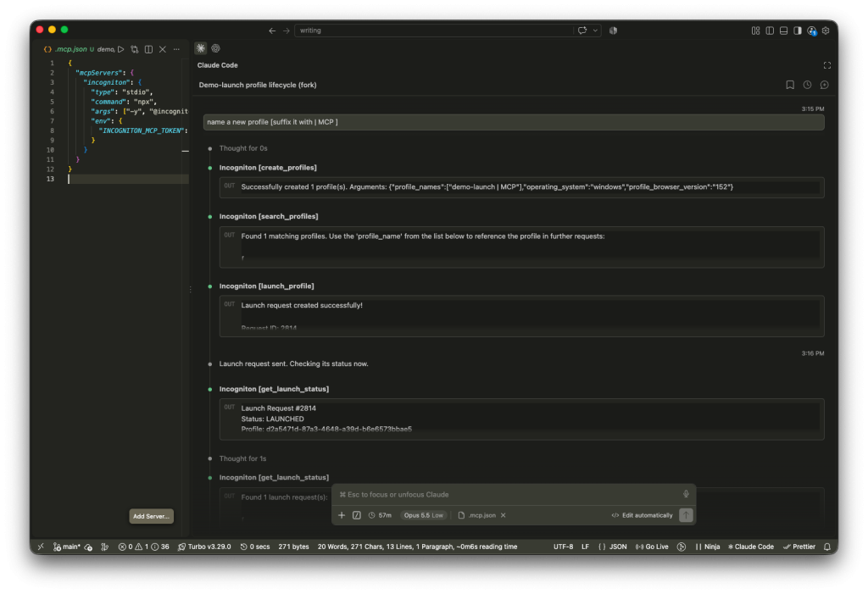Expand the chat dropdown chevron in title bar
Screen dimensions: 868x594
click(x=596, y=31)
